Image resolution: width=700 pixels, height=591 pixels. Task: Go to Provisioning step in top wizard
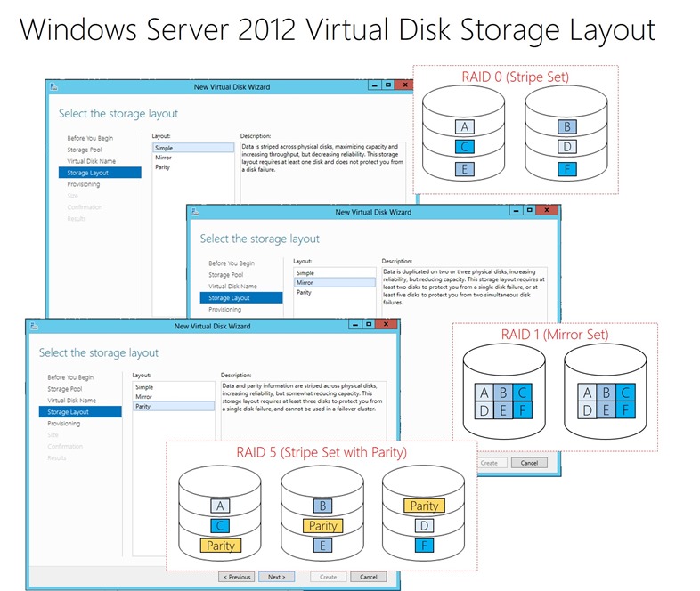pos(84,184)
